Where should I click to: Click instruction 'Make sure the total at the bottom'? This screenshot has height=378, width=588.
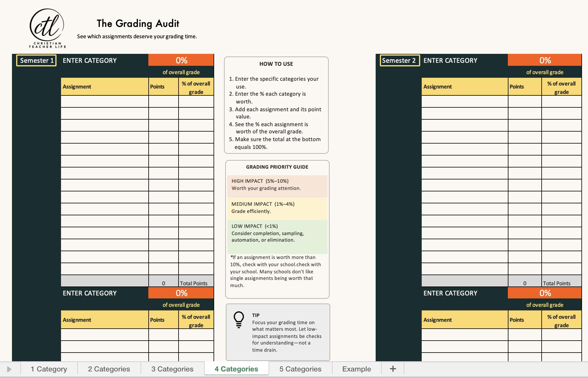(278, 139)
